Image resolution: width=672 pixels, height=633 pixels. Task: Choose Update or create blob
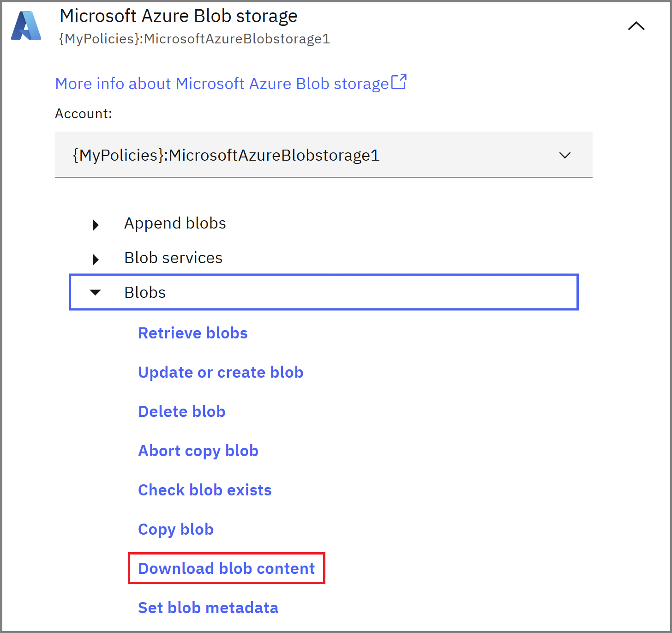[x=221, y=372]
